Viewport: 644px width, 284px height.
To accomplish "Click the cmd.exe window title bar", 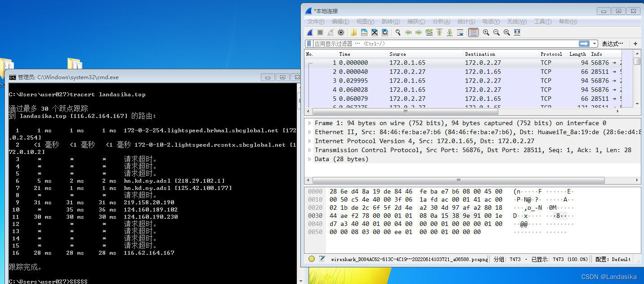I will coord(135,77).
